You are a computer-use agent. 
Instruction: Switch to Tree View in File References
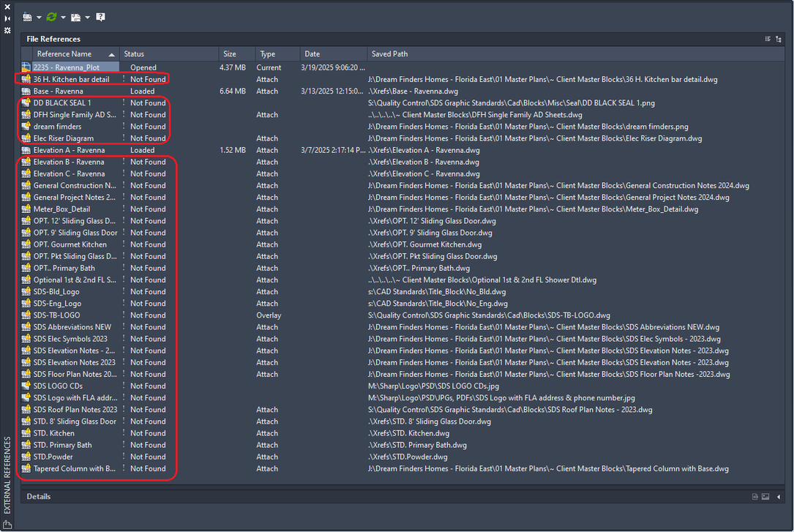(x=779, y=39)
